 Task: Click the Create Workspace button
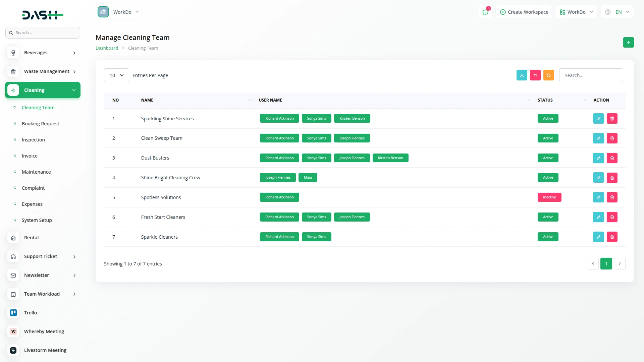[x=524, y=12]
